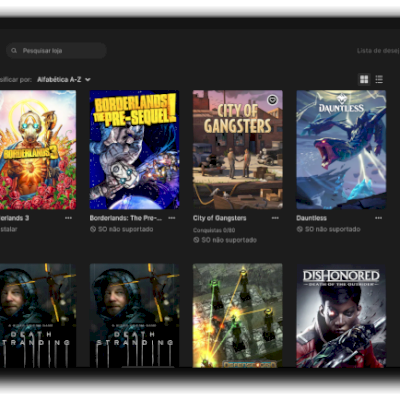Click unsupported-OS icon under City of Gangsters
This screenshot has height=400, width=400.
(x=196, y=240)
